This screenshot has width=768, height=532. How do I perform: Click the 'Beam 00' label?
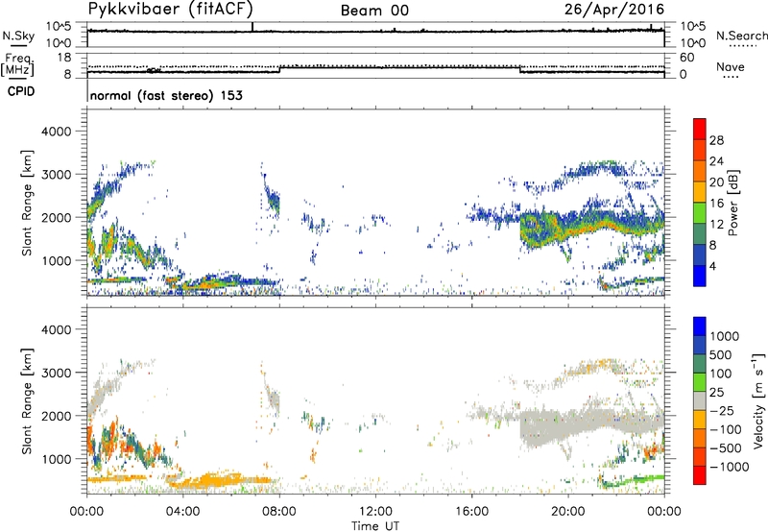click(x=374, y=11)
